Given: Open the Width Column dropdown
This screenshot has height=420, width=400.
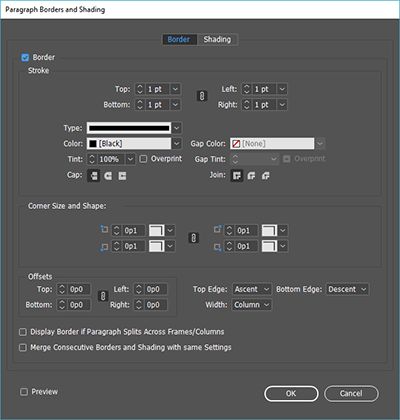Looking at the screenshot, I should [x=252, y=305].
